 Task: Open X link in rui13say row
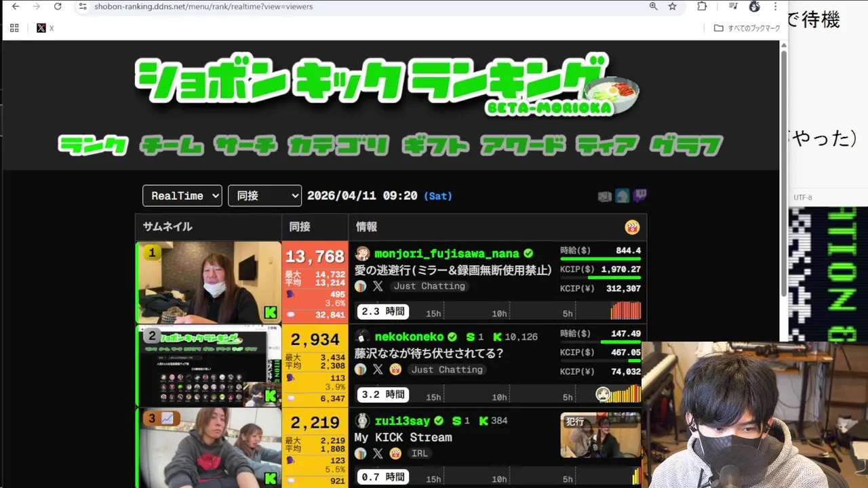tap(378, 453)
